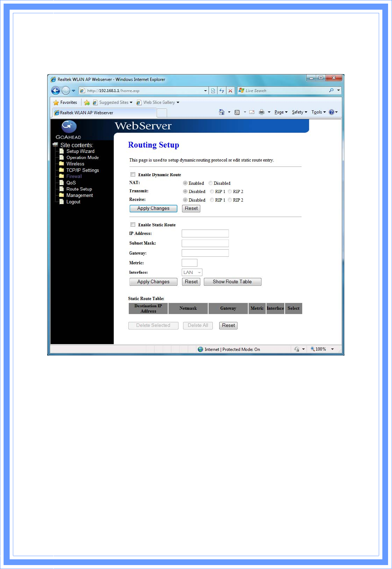Open the Print options dropdown arrow
The height and width of the screenshot is (569, 392).
(x=269, y=112)
